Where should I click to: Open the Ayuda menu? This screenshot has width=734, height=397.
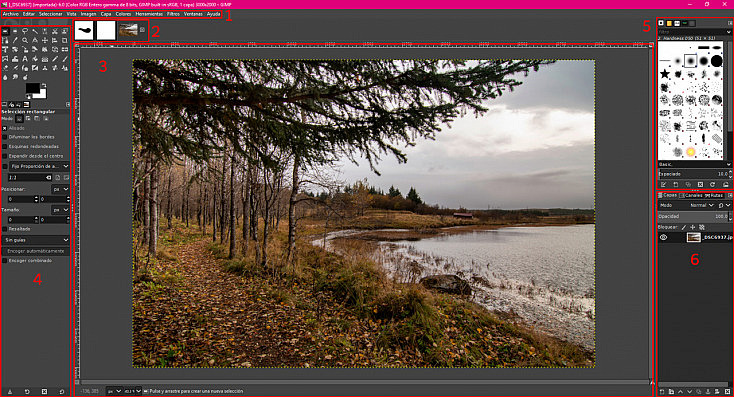point(213,14)
